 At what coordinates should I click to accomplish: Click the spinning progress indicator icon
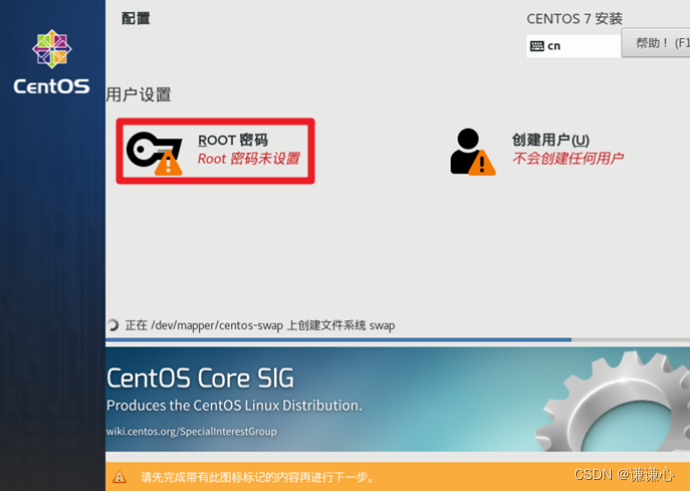coord(113,325)
